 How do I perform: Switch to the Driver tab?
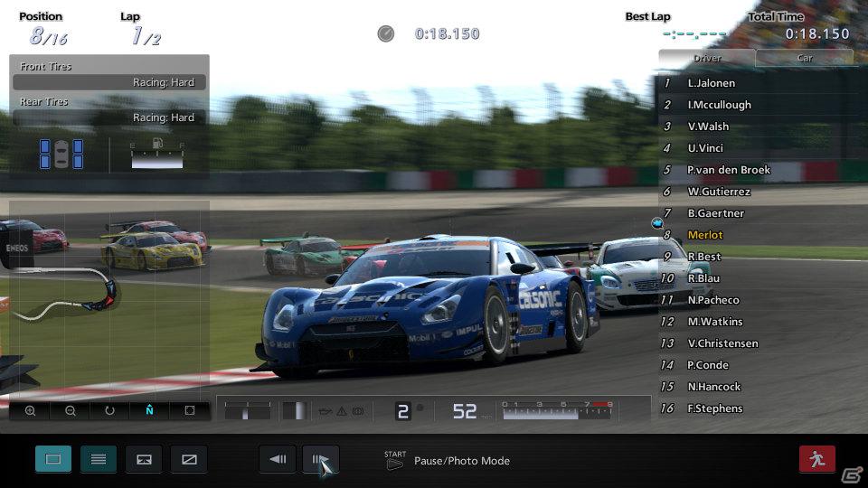tap(707, 58)
